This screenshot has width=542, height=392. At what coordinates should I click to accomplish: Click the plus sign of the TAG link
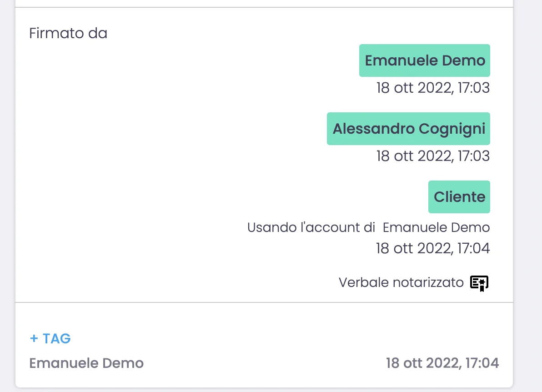(x=34, y=338)
